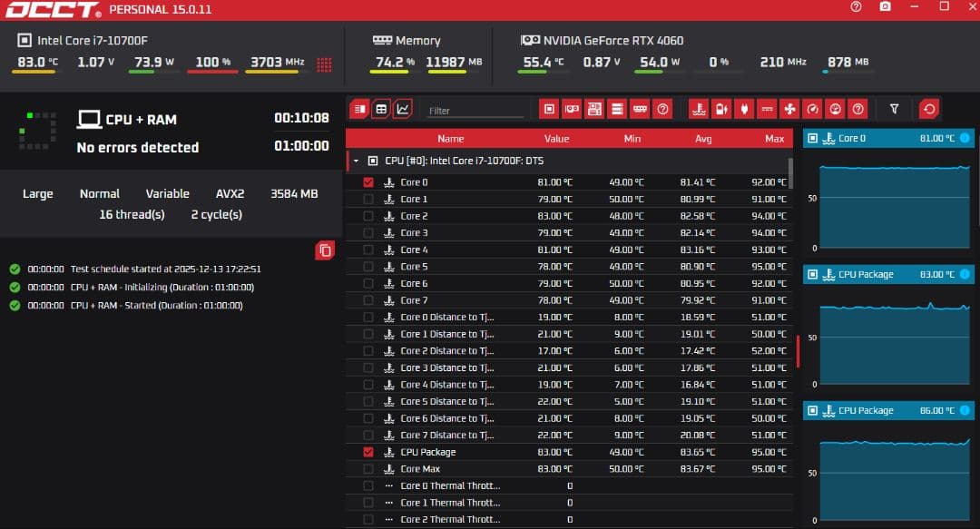Screen dimensions: 980x529
Task: Open the funnel filter options icon
Action: pyautogui.click(x=894, y=109)
